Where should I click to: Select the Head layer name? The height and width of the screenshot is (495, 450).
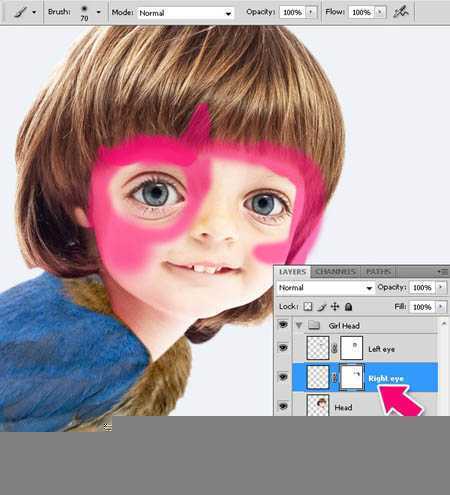pyautogui.click(x=343, y=407)
